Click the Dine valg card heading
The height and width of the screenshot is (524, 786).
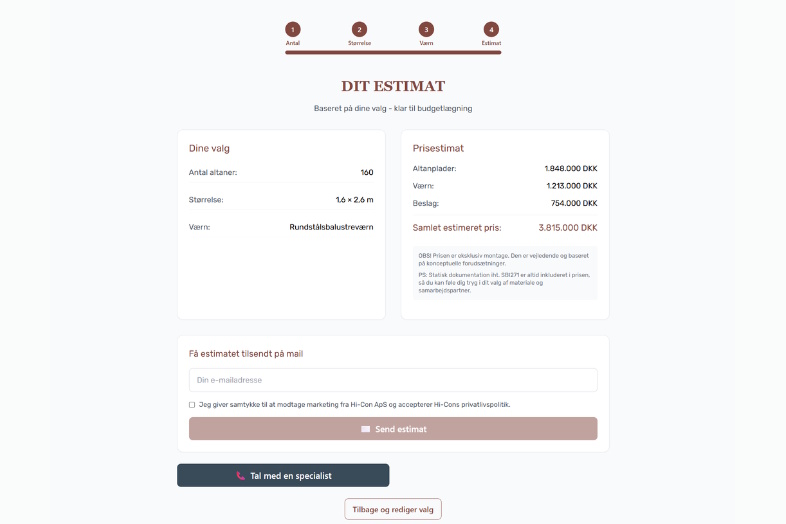tap(210, 149)
